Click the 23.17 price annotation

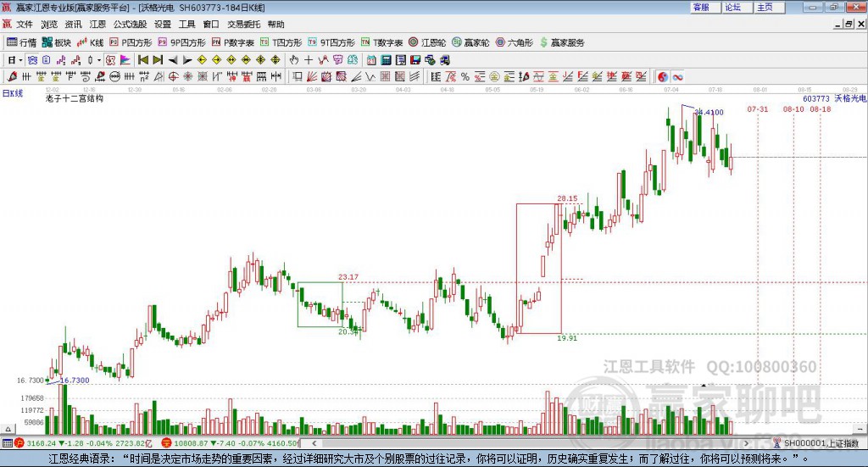pyautogui.click(x=348, y=276)
